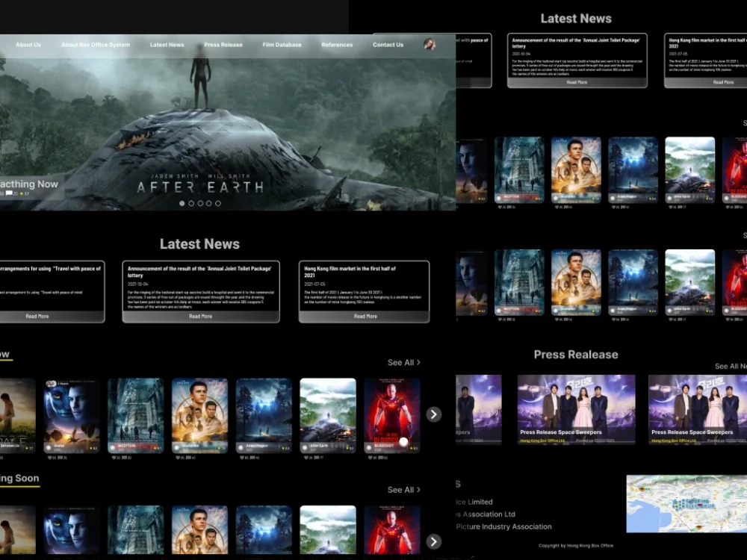Open Bloodshot poster beside the upper next arrow

[x=392, y=415]
